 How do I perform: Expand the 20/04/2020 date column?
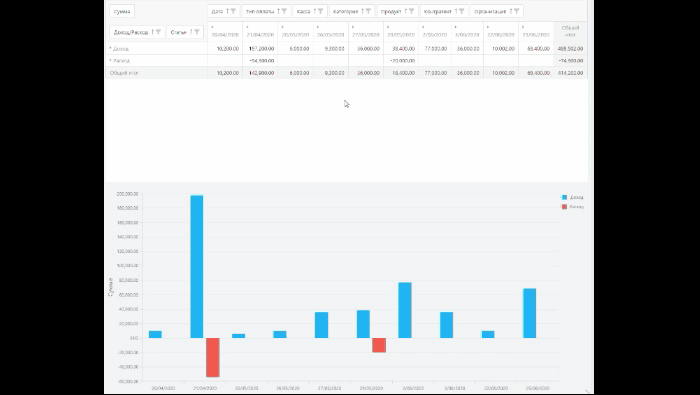[x=212, y=28]
